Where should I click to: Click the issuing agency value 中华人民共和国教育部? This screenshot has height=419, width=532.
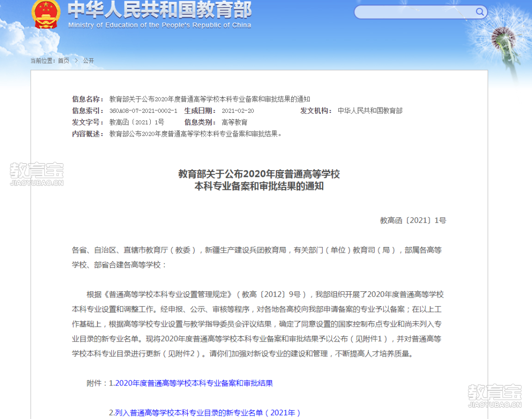[370, 111]
